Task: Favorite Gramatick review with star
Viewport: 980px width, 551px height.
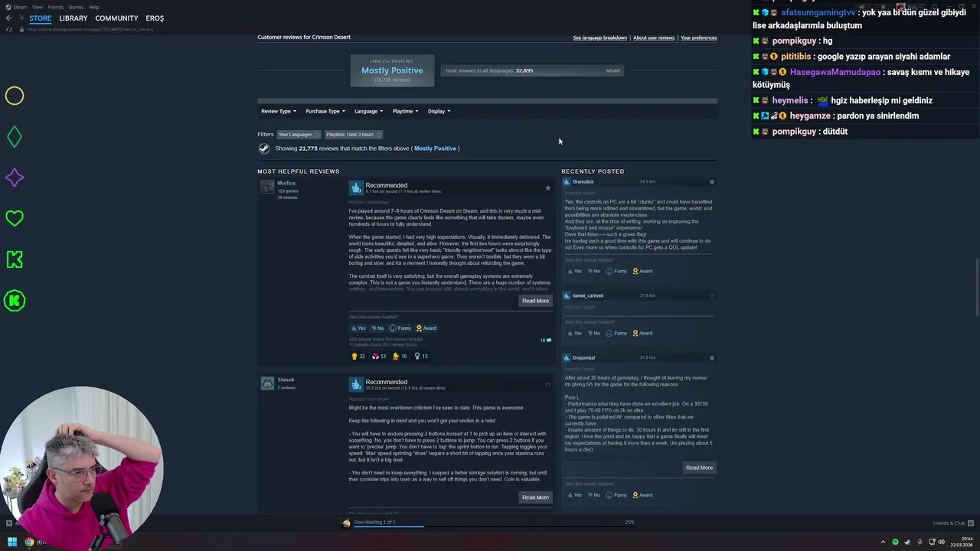Action: pos(711,182)
